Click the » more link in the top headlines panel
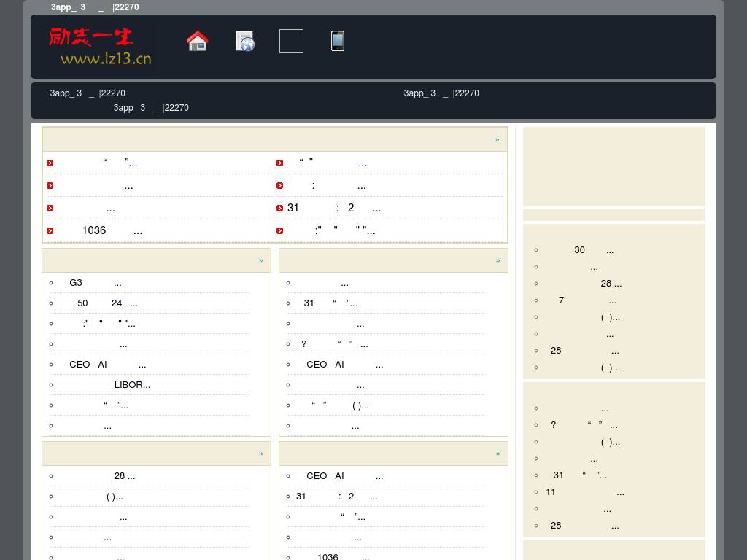The width and height of the screenshot is (747, 560). pyautogui.click(x=497, y=139)
